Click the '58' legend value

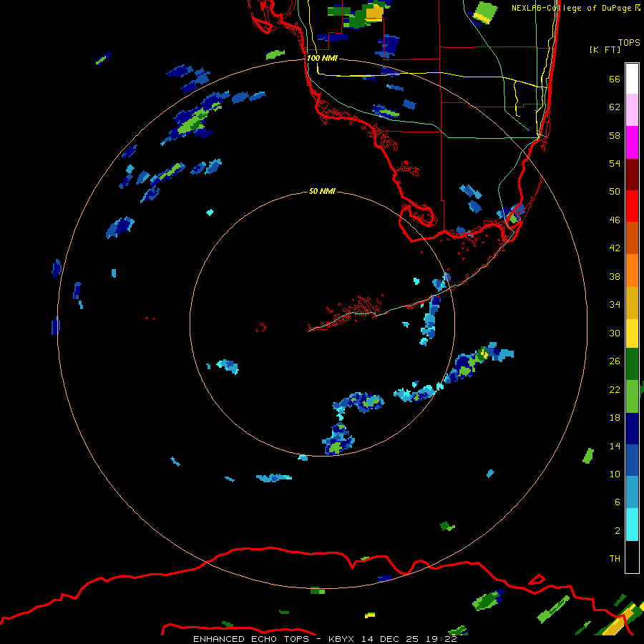(615, 135)
